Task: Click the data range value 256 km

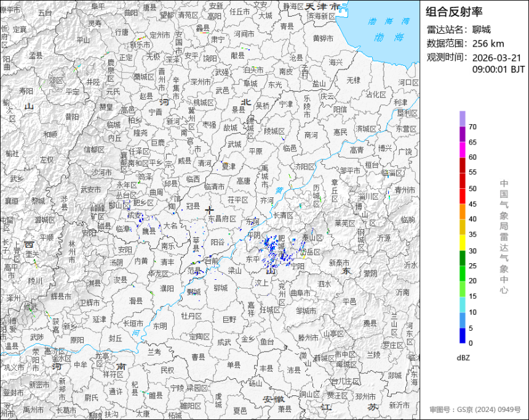Action: coord(488,44)
